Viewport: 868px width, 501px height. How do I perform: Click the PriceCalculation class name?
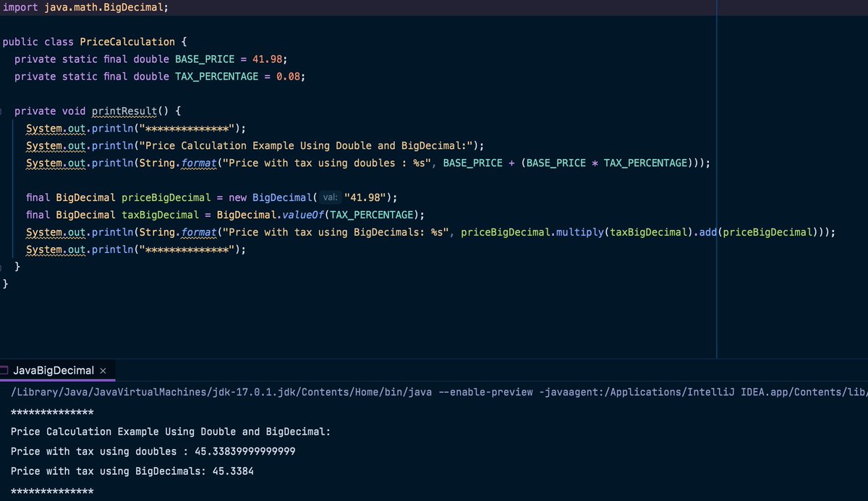tap(126, 41)
